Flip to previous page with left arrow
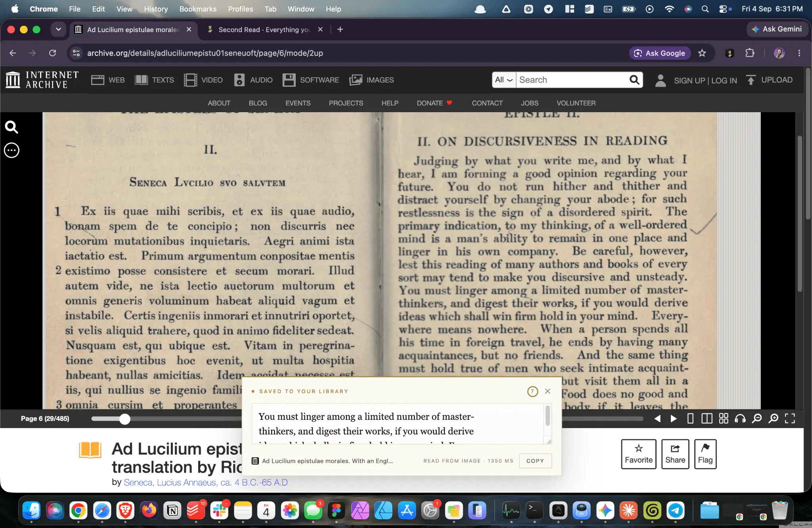This screenshot has width=812, height=528. [x=657, y=419]
